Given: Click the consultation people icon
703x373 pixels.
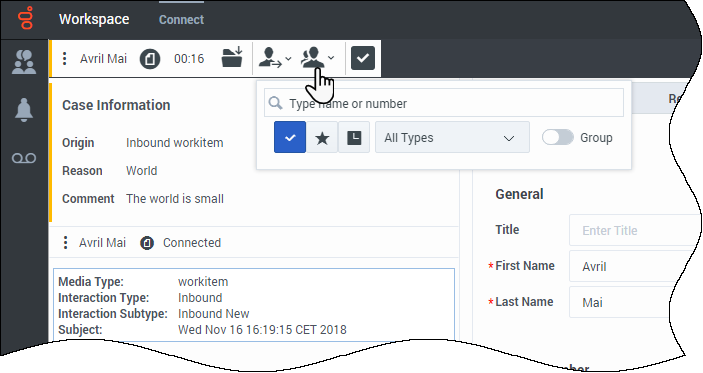Looking at the screenshot, I should [x=312, y=58].
